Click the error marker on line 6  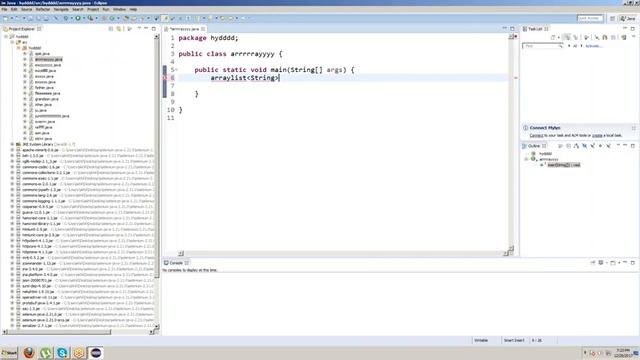click(165, 78)
